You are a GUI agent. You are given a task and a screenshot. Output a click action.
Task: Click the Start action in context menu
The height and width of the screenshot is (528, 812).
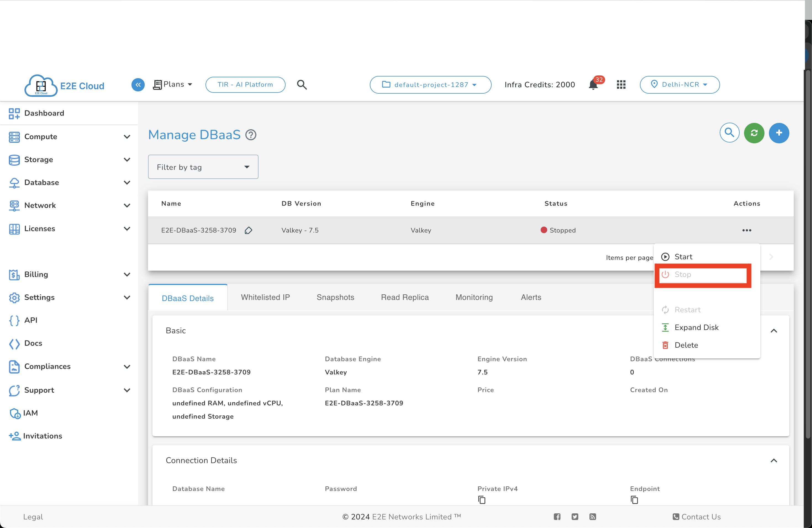pos(683,256)
